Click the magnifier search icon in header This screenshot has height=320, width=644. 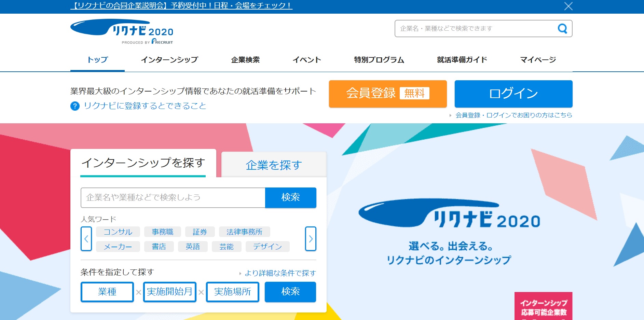(x=562, y=29)
